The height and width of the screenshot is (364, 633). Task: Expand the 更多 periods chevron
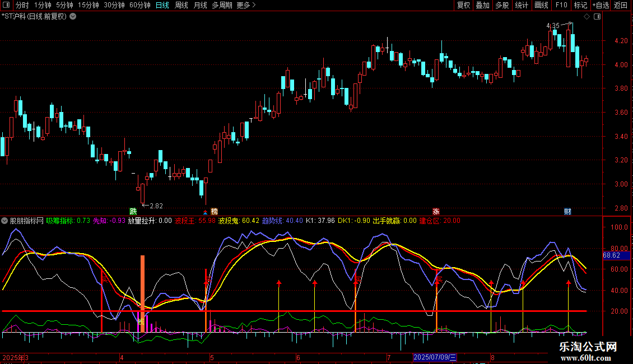click(x=254, y=5)
